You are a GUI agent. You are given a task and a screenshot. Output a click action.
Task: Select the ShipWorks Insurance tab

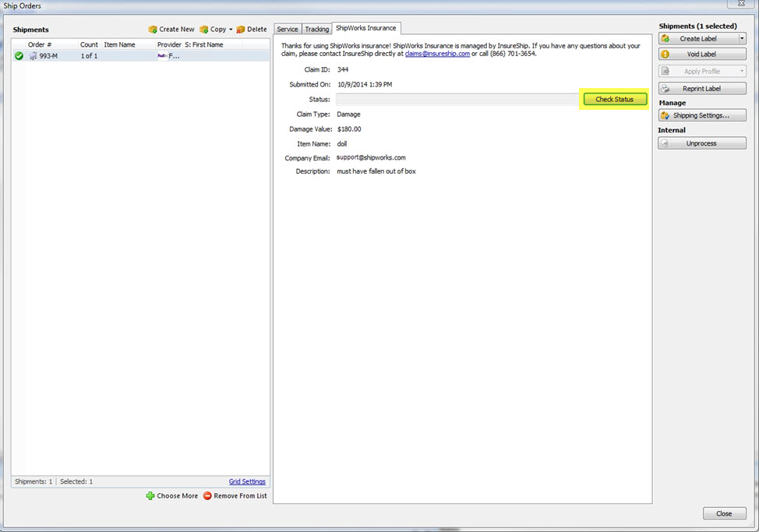pyautogui.click(x=366, y=28)
